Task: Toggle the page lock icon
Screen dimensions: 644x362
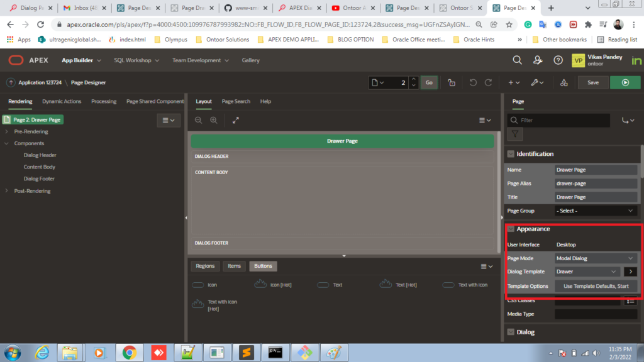Action: pyautogui.click(x=452, y=82)
